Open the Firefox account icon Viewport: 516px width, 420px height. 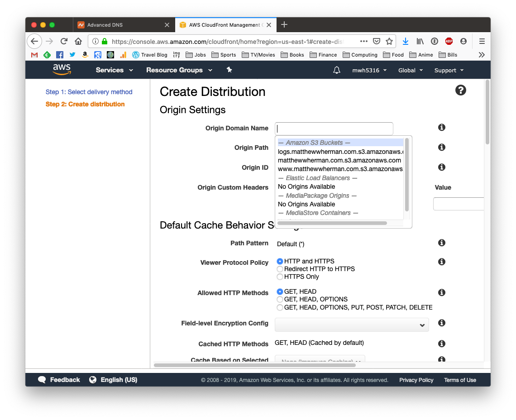pos(463,42)
